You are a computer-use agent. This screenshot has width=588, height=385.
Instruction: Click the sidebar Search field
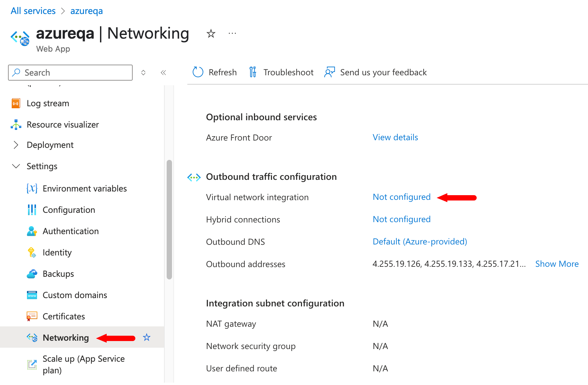(70, 73)
